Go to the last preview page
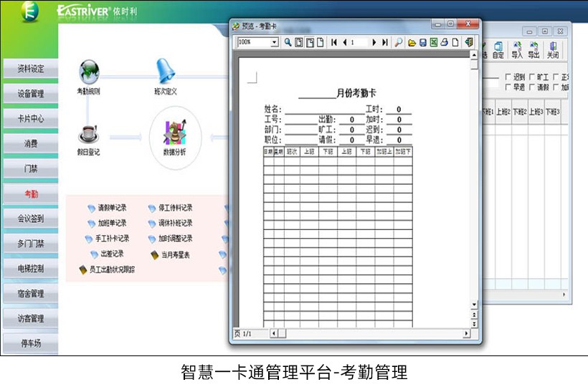Screen dimensions: 588x387 point(385,42)
